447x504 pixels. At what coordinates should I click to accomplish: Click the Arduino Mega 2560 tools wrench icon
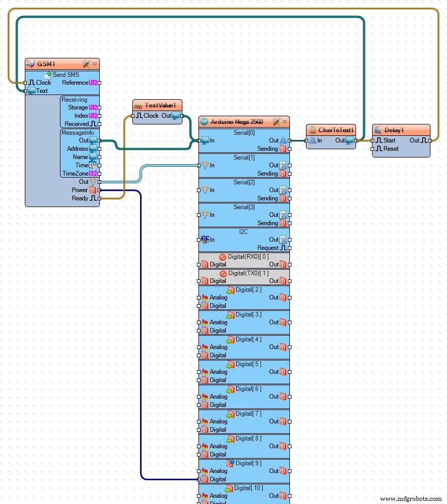276,122
